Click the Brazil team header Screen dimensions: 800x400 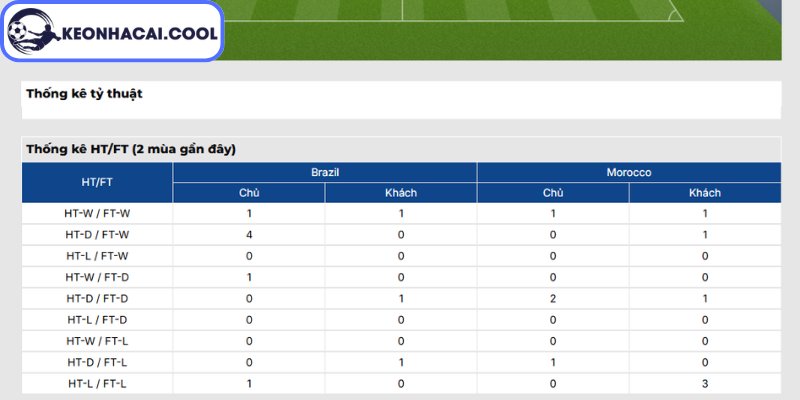[325, 172]
